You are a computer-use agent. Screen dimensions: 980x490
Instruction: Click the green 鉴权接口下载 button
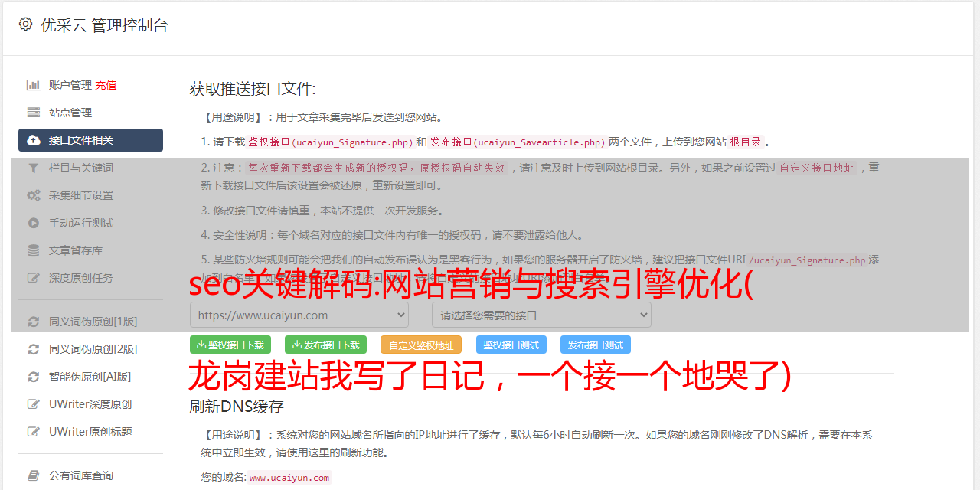pyautogui.click(x=230, y=345)
